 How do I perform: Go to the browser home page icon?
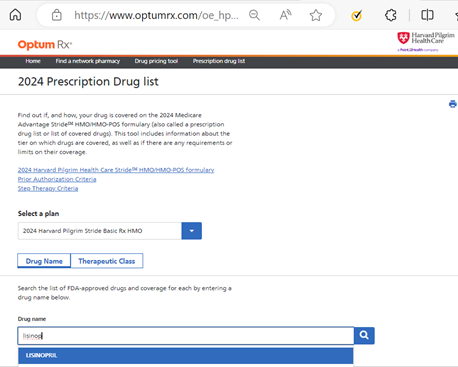click(x=15, y=15)
